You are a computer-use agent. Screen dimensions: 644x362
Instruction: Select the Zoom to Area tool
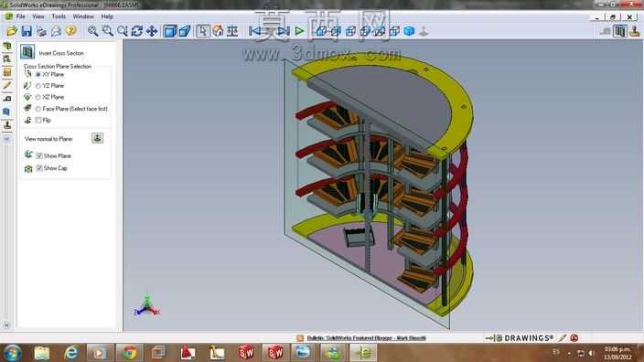click(108, 31)
